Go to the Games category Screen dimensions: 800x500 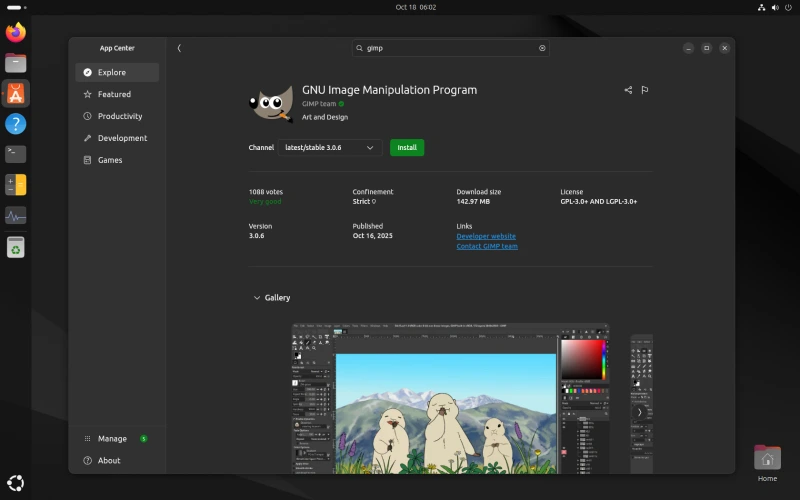[x=110, y=160]
